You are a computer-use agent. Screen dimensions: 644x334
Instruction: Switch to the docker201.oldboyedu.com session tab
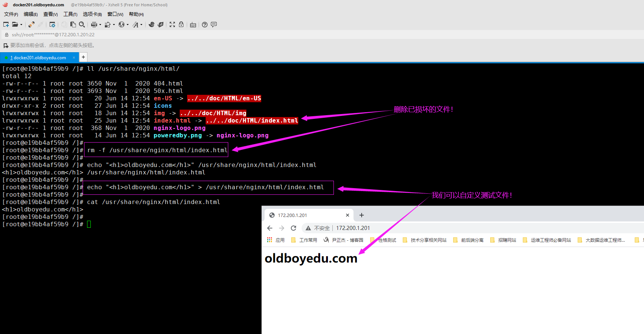tap(39, 58)
